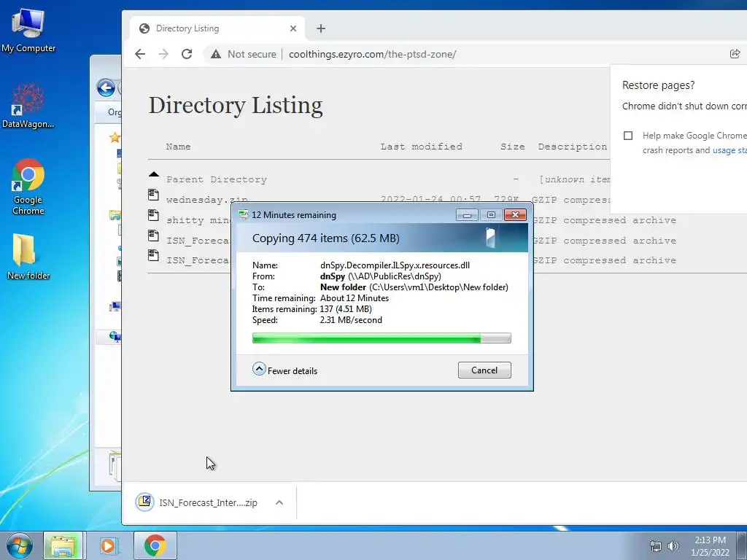The height and width of the screenshot is (560, 747).
Task: Open wednesday.zip link
Action: [206, 200]
